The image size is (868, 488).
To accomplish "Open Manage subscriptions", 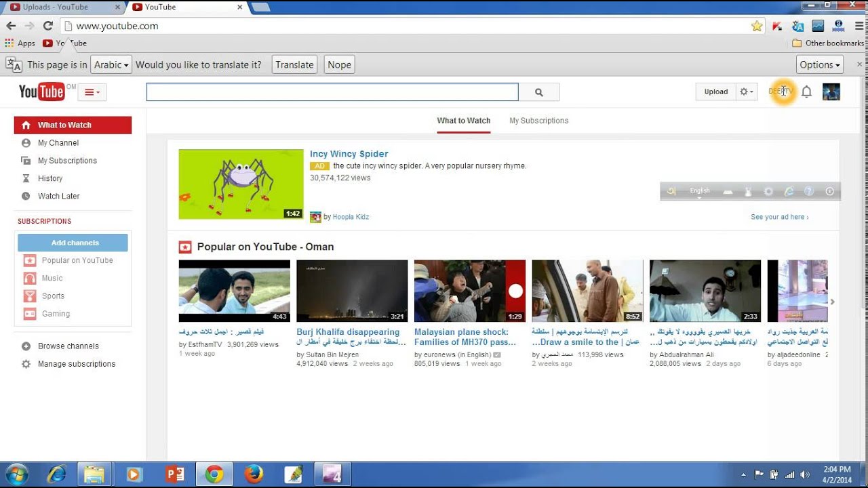I will pos(77,364).
